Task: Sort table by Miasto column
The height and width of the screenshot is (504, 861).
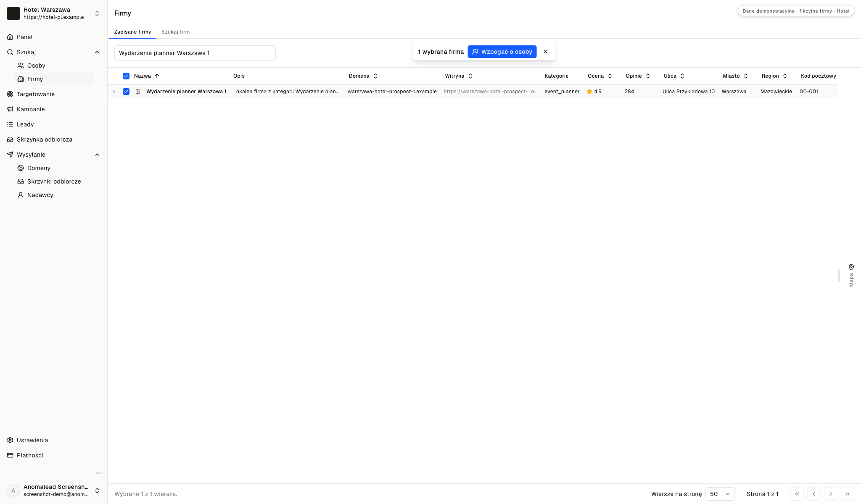Action: 735,76
